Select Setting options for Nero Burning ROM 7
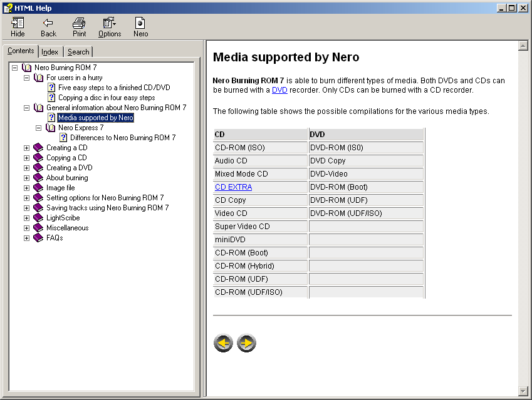 pos(105,198)
